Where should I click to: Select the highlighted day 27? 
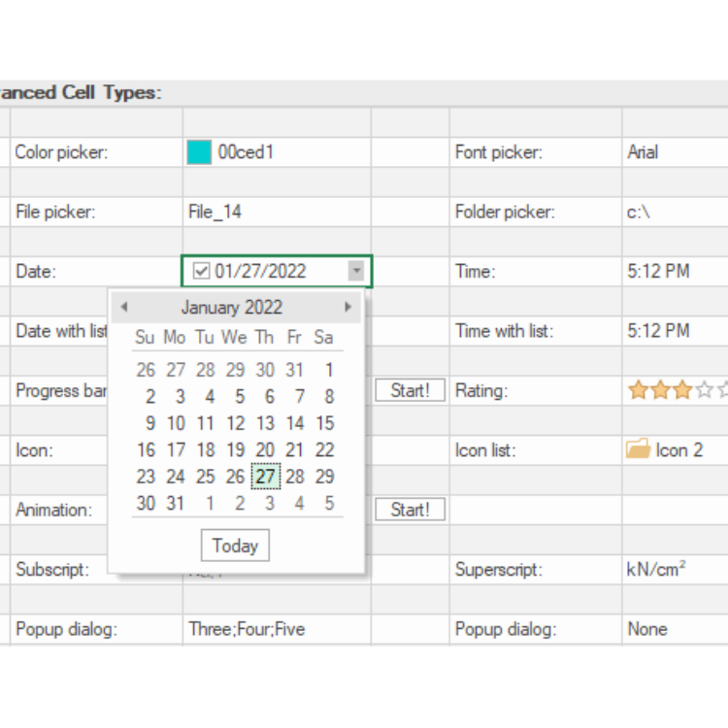click(265, 477)
